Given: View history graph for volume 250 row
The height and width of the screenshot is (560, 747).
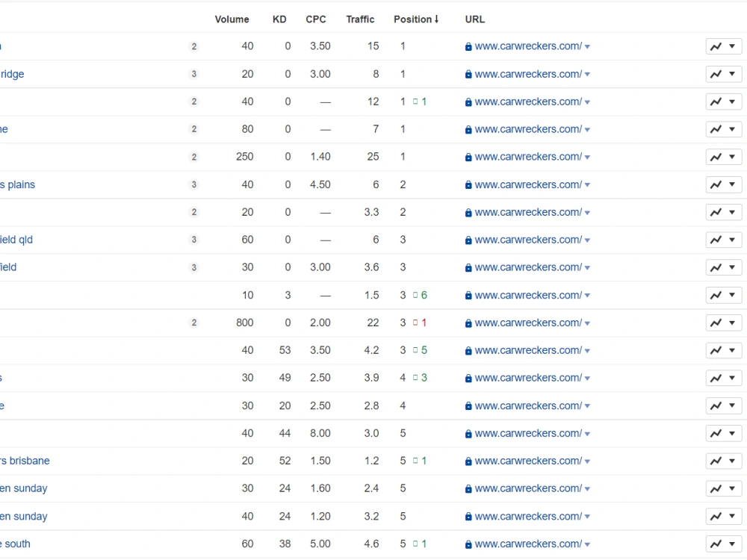Looking at the screenshot, I should [x=716, y=157].
